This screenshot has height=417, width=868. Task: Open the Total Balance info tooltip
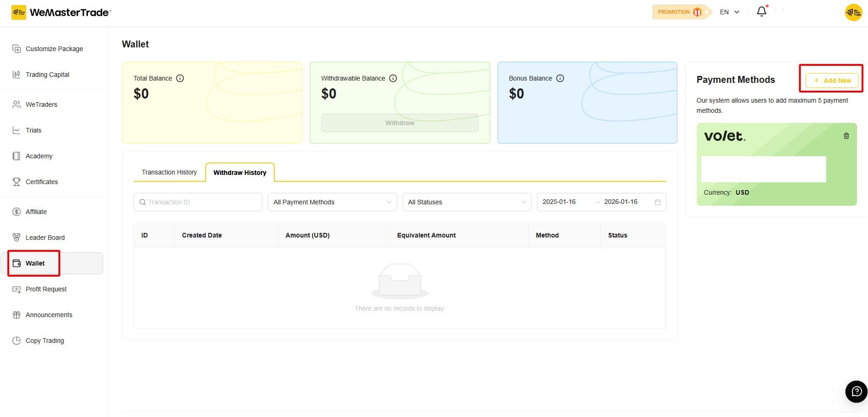179,78
